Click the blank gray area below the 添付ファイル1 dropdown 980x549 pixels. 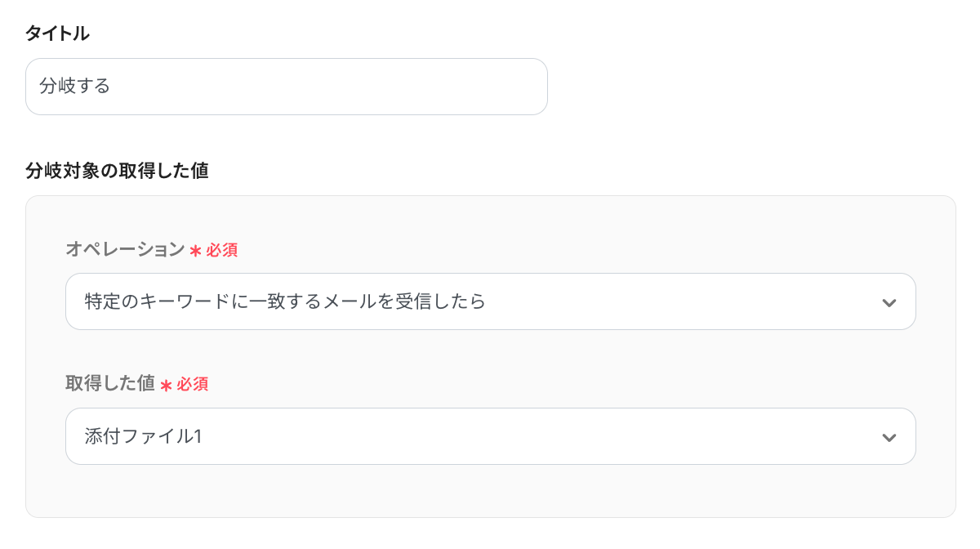(x=490, y=492)
